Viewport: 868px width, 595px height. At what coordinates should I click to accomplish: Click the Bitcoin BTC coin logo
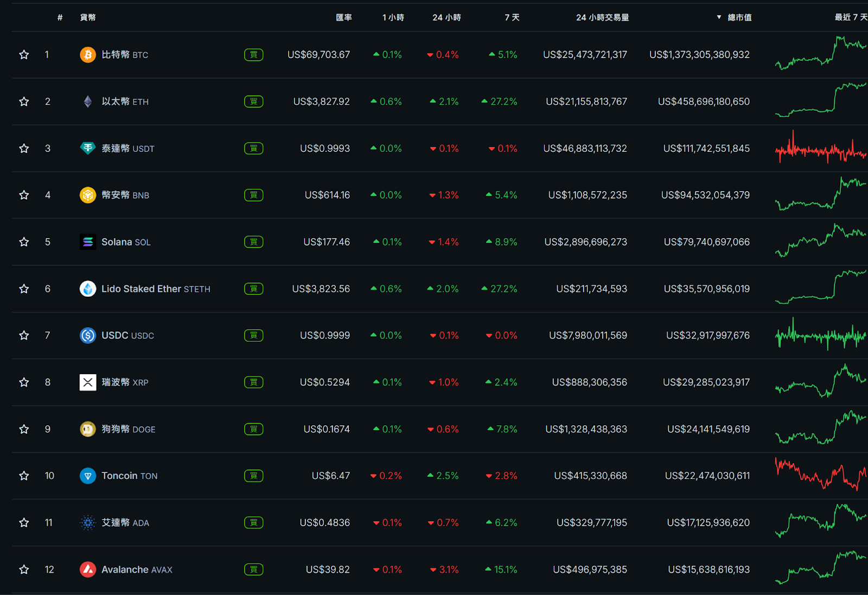coord(88,55)
